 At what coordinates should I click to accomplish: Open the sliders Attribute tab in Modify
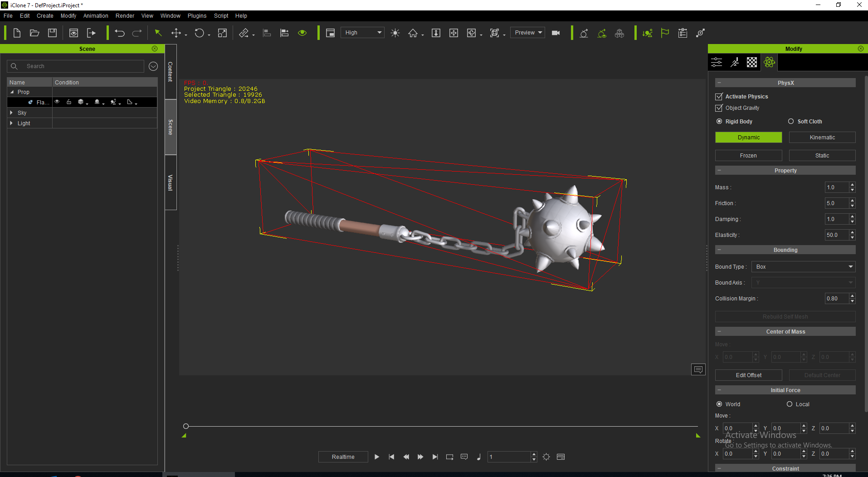coord(717,62)
